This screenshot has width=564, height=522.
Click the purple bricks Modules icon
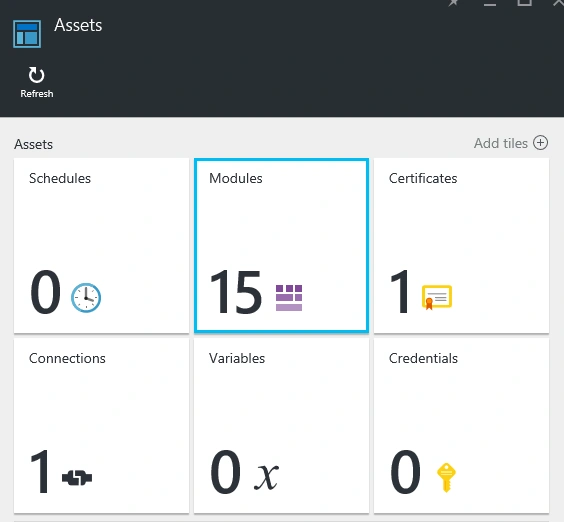click(289, 298)
